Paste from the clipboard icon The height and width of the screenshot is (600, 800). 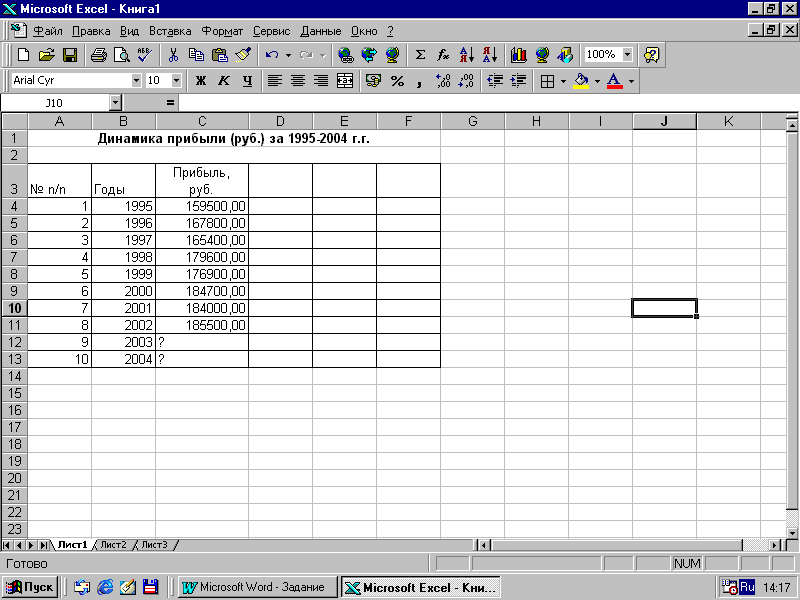(x=219, y=55)
